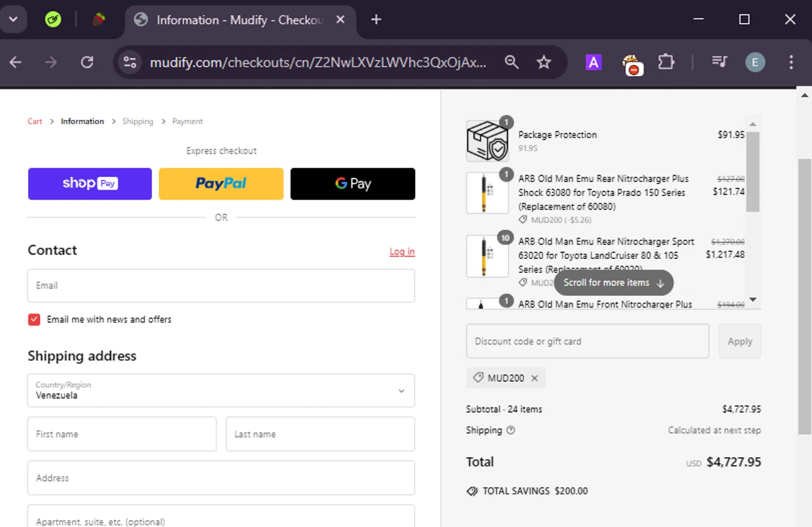Go back to Cart breadcrumb
This screenshot has width=812, height=527.
coord(35,121)
